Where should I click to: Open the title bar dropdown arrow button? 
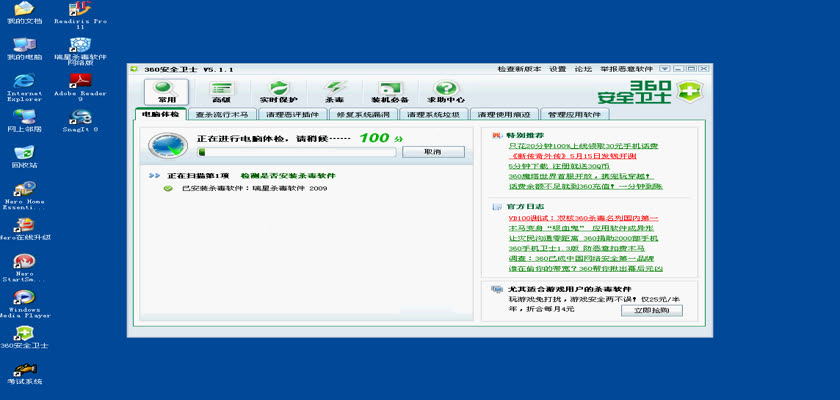tap(664, 69)
